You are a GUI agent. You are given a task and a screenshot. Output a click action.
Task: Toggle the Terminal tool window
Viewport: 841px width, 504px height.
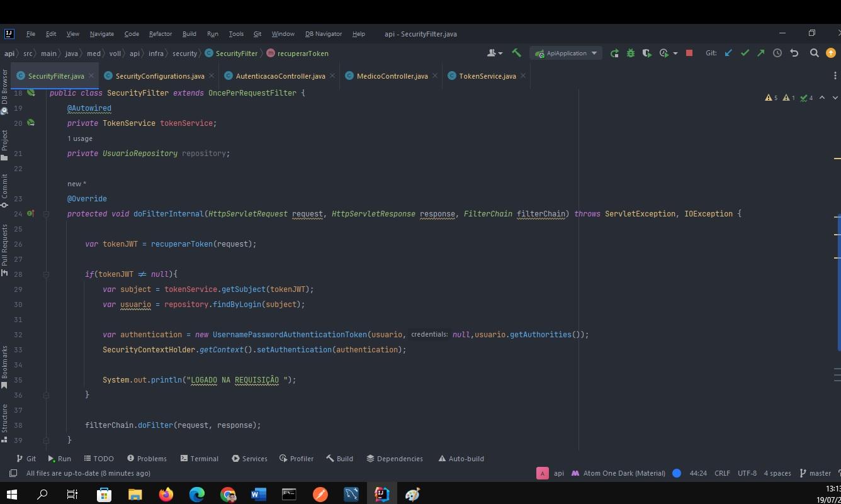point(199,459)
